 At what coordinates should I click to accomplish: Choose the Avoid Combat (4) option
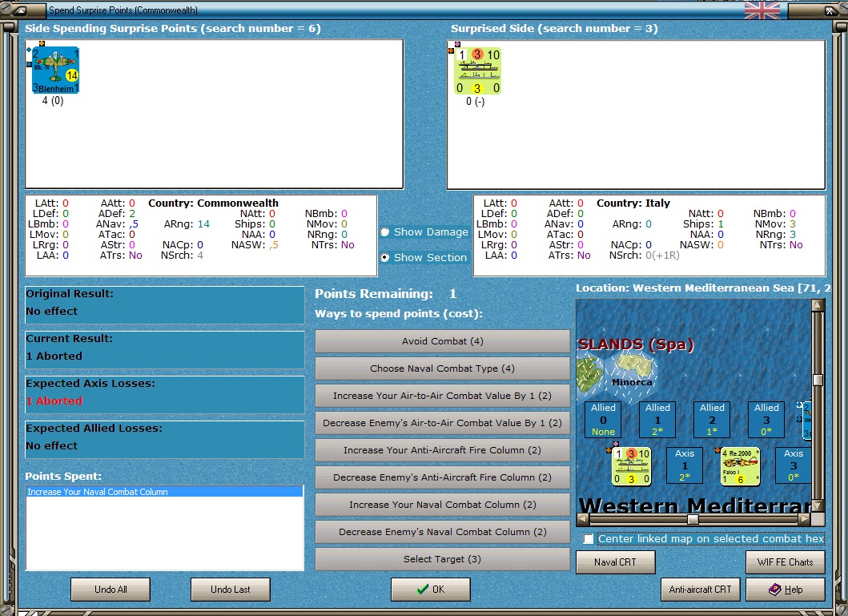tap(442, 341)
